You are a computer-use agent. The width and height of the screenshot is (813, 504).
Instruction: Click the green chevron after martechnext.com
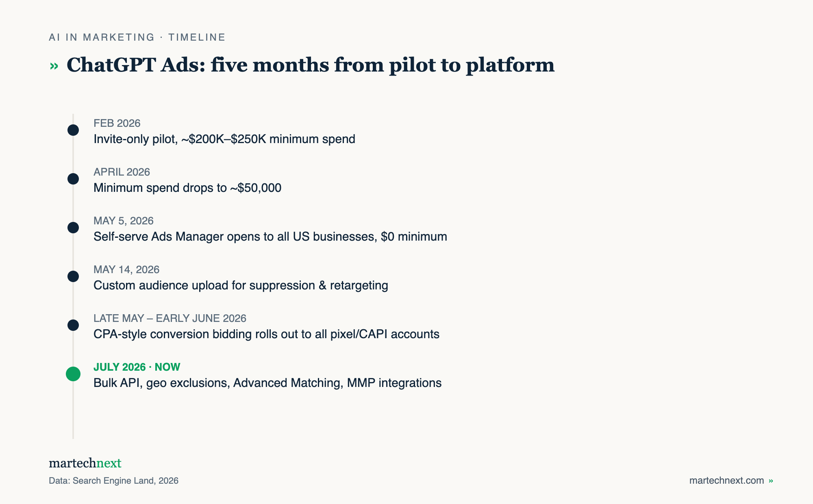coord(771,481)
